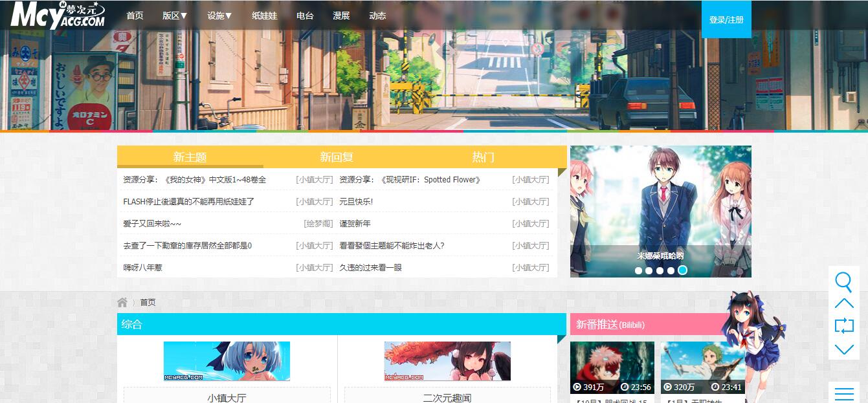
Task: Switch to the 热门 tab
Action: tap(483, 157)
